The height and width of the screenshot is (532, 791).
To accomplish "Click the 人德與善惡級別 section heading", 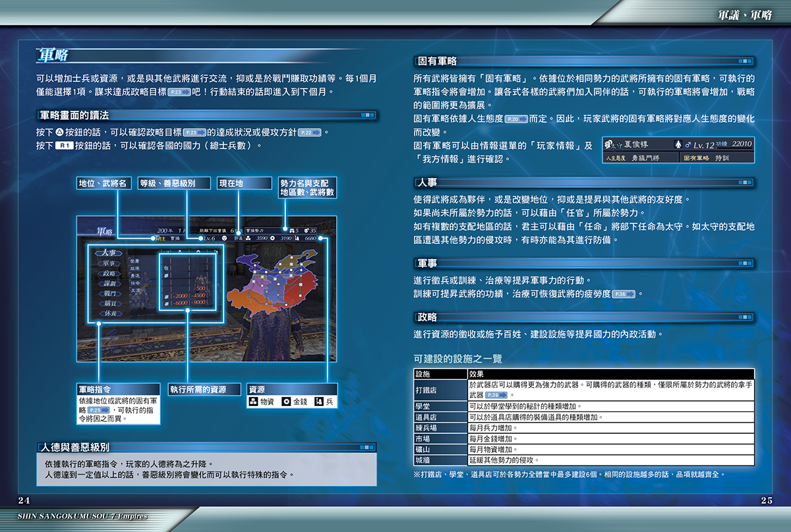I will pyautogui.click(x=75, y=448).
